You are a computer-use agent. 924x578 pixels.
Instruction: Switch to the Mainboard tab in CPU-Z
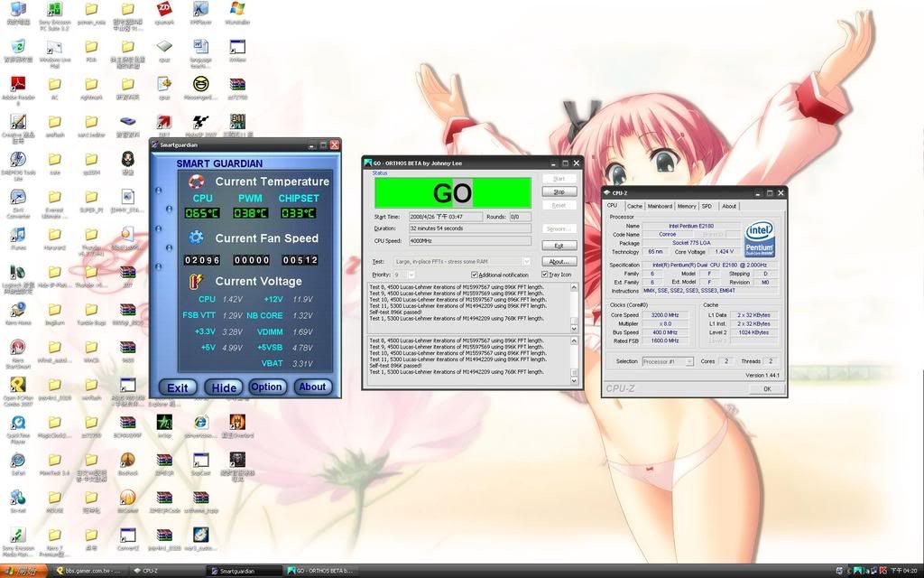[660, 206]
